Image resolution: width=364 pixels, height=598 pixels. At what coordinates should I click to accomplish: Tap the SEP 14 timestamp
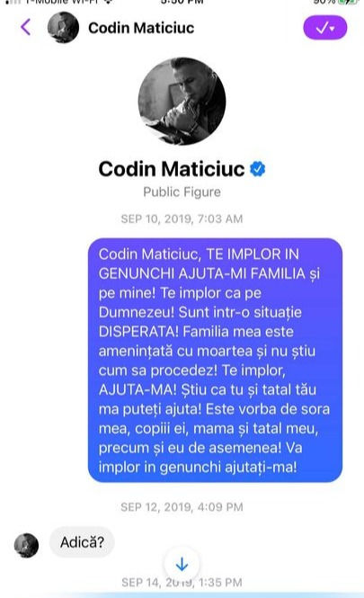182,583
